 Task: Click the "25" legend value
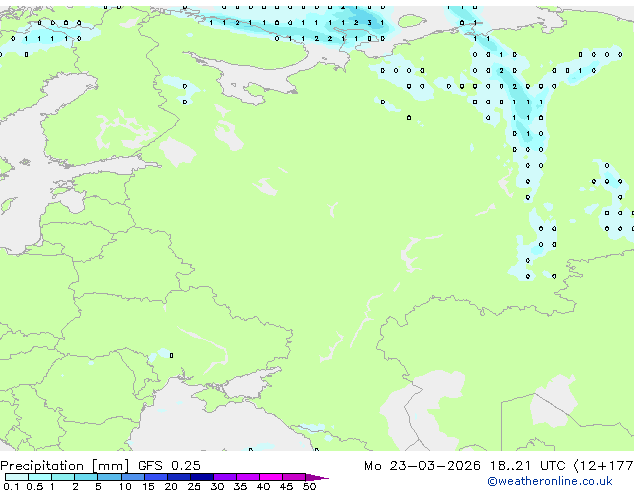click(194, 486)
